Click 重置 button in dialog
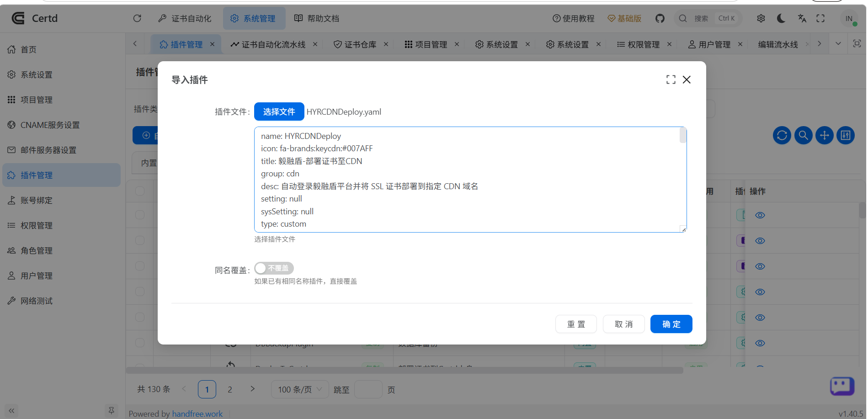The image size is (868, 419). (576, 324)
